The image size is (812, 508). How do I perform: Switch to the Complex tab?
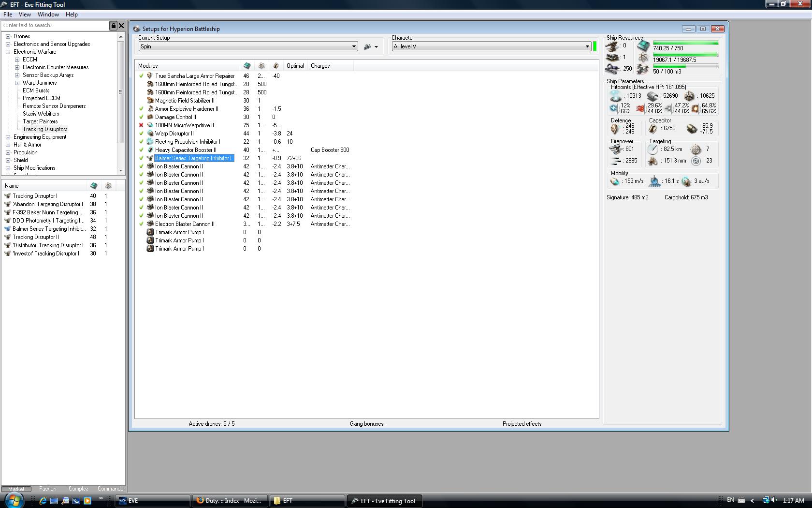[x=78, y=489]
